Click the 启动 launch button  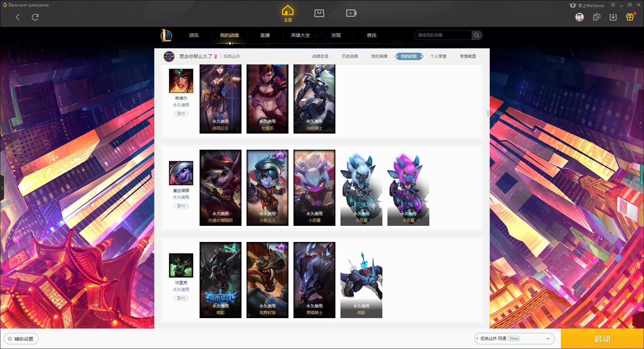point(602,339)
